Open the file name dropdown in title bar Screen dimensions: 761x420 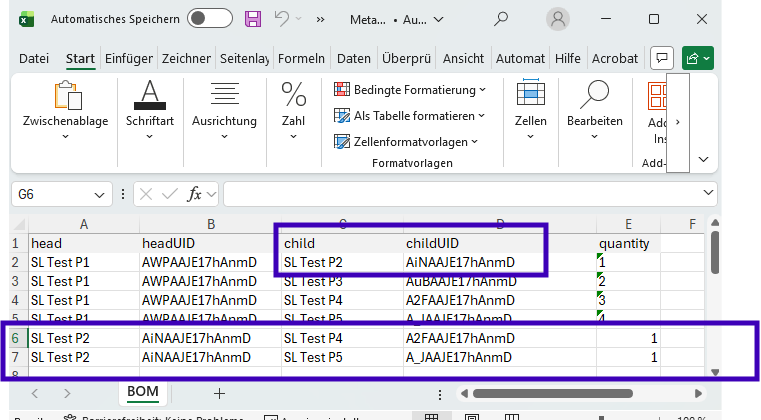(x=439, y=19)
